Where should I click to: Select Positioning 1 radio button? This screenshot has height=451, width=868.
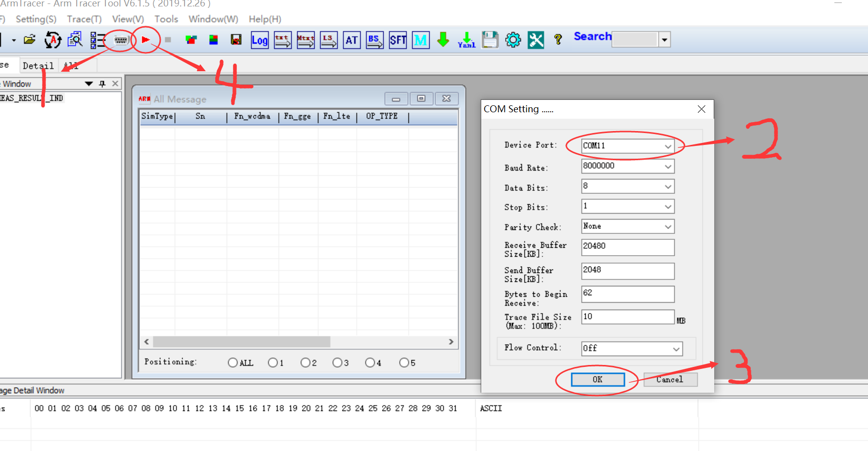[x=273, y=362]
